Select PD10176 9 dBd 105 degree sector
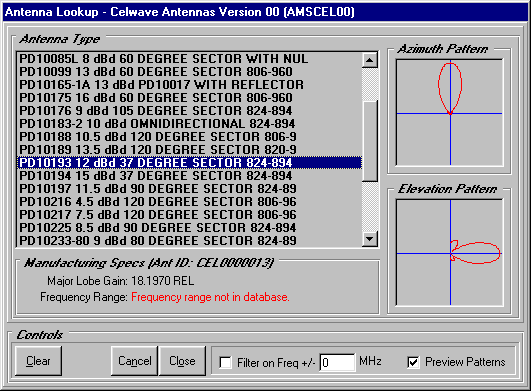The width and height of the screenshot is (531, 391). coord(189,111)
